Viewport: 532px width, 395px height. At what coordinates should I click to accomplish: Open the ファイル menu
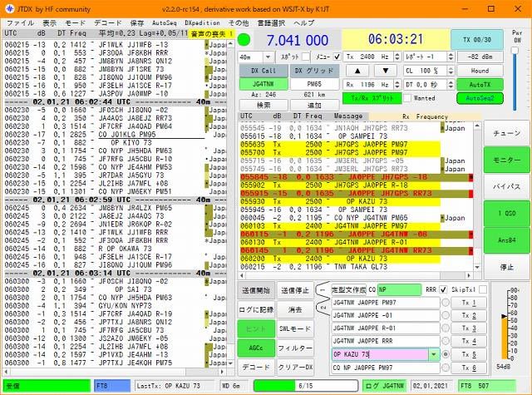[x=20, y=22]
